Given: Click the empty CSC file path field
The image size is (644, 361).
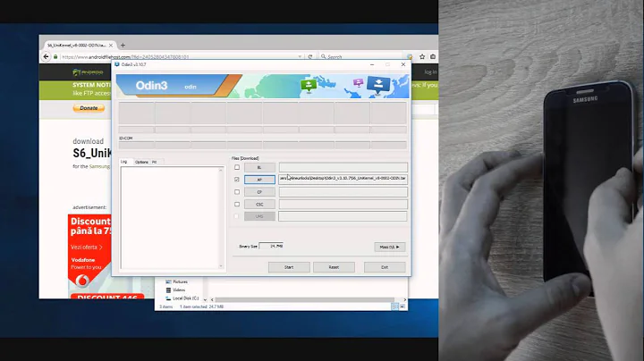Looking at the screenshot, I should (343, 205).
